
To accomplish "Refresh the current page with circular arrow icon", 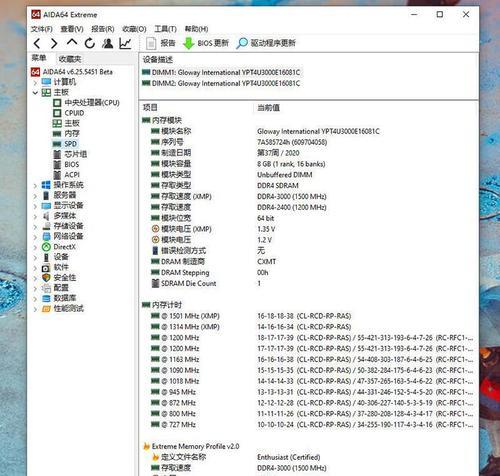I will pos(90,43).
